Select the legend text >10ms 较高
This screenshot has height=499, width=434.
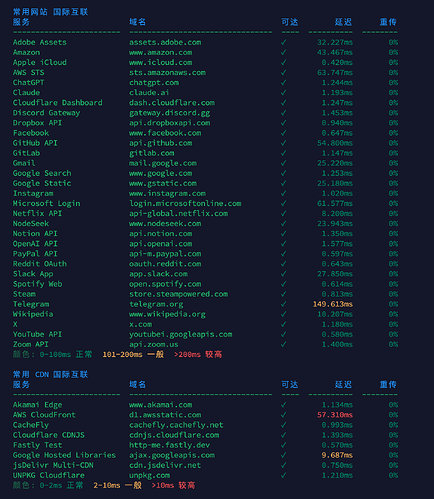tap(173, 485)
